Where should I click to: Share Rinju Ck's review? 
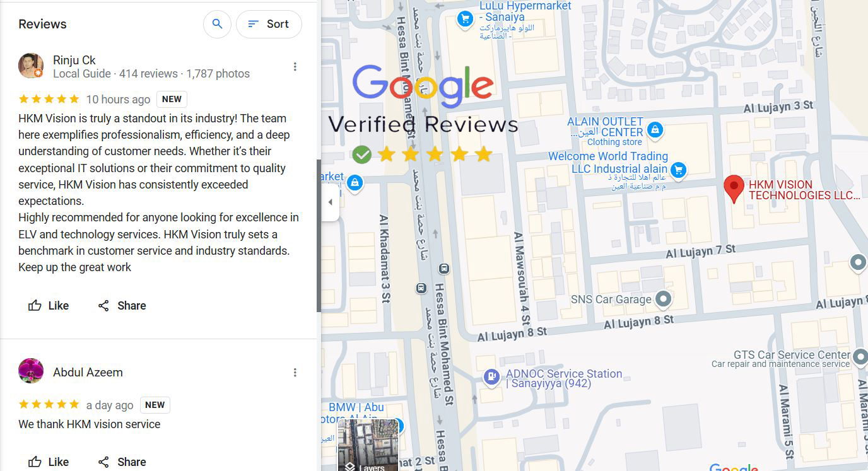tap(122, 306)
